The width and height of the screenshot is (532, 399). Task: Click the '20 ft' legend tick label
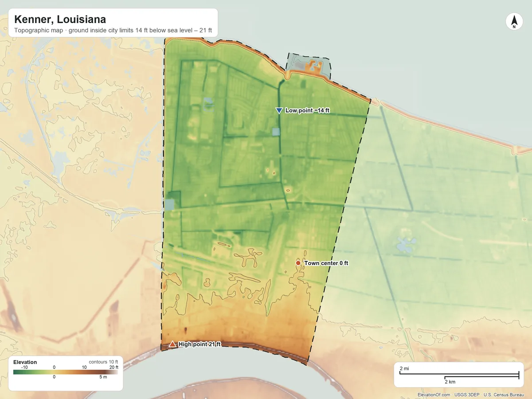point(114,368)
